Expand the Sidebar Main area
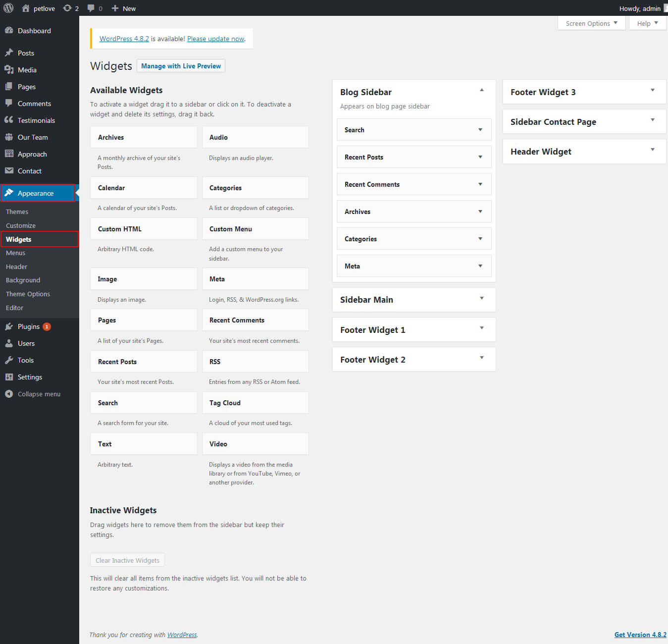 tap(481, 298)
